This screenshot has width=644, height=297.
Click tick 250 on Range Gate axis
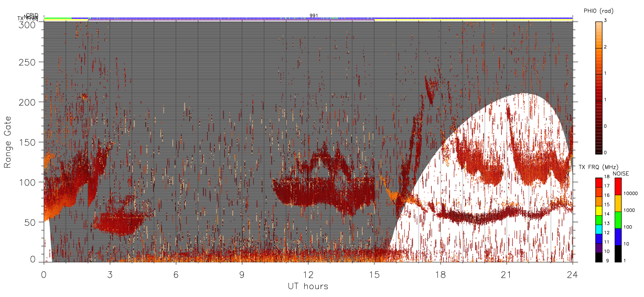tap(27, 62)
